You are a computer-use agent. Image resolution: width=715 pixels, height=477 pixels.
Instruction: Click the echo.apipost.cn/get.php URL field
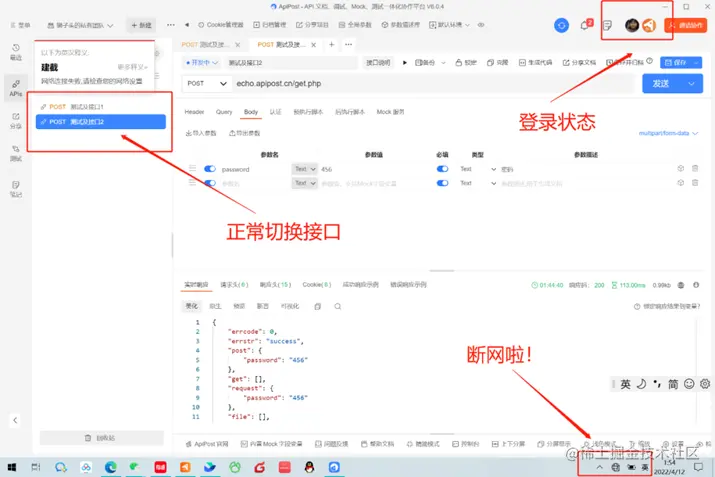click(x=433, y=83)
